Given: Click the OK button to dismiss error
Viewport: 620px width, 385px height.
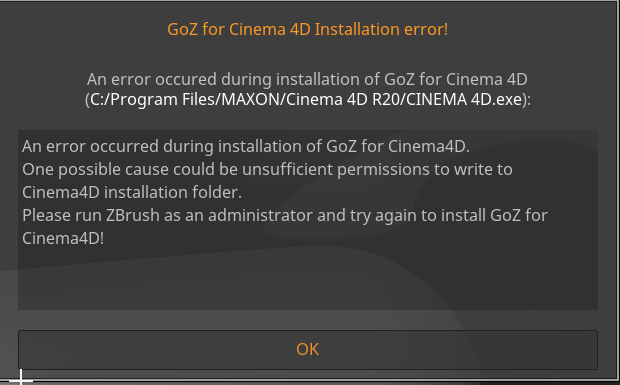Looking at the screenshot, I should click(x=308, y=350).
